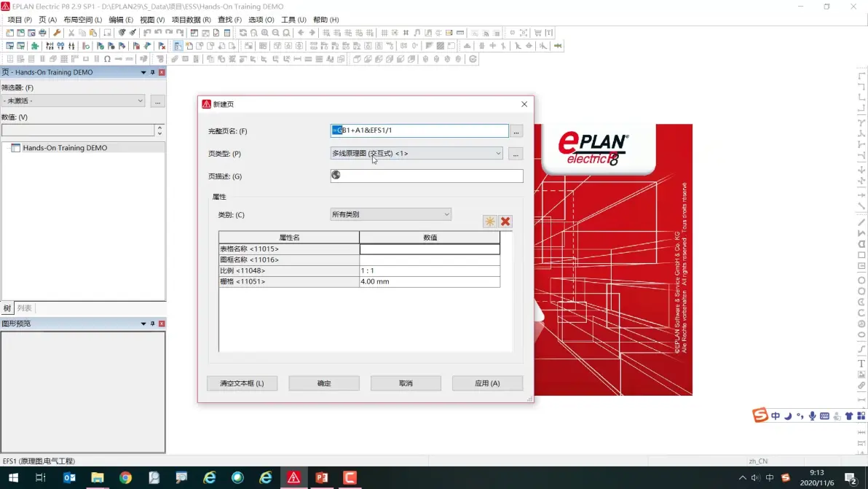868x489 pixels.
Task: Click the Sogou microphone voice input icon
Action: [812, 416]
